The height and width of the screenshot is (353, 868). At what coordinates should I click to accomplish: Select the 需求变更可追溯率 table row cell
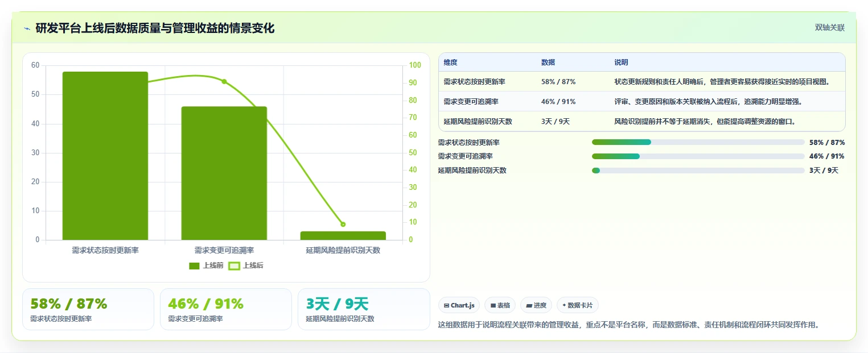pyautogui.click(x=471, y=102)
